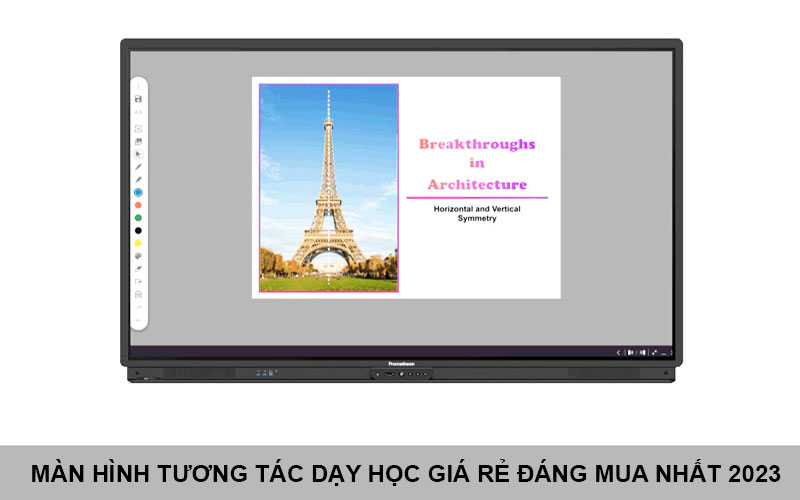Choose the highlighter marker tool below the pen
800x500 pixels.
pos(138,180)
